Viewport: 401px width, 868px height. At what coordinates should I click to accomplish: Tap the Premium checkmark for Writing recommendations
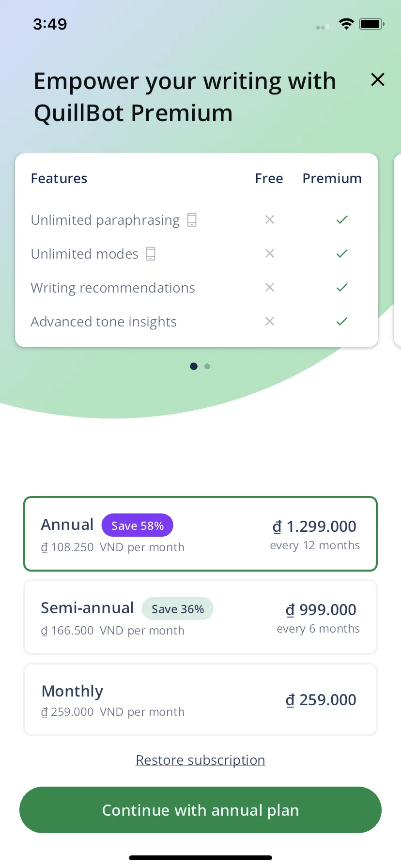(x=342, y=288)
